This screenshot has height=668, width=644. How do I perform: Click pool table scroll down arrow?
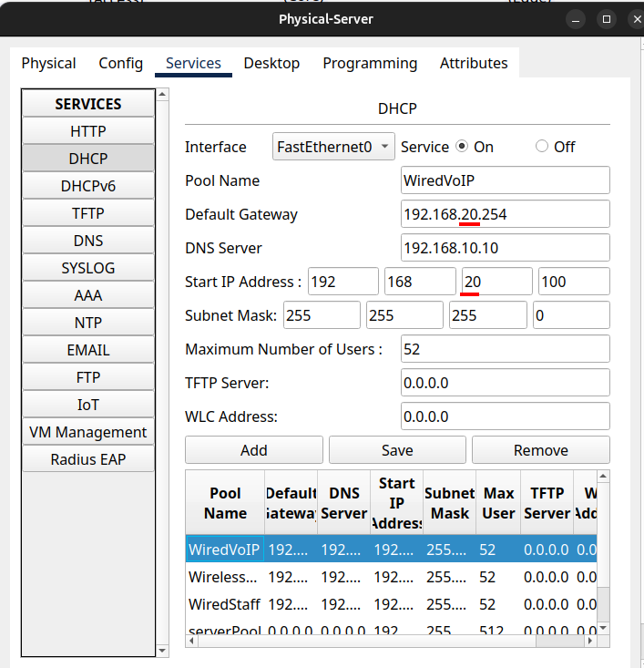603,628
